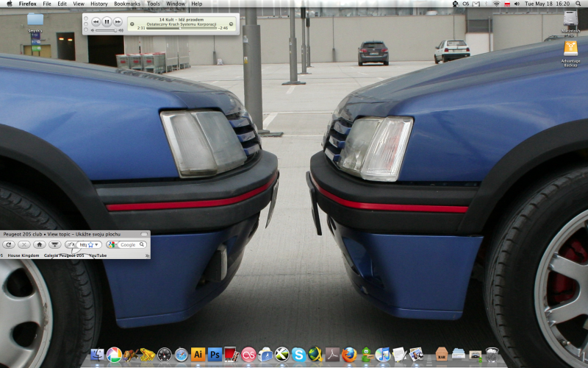Bookmark page with the star icon

point(90,244)
